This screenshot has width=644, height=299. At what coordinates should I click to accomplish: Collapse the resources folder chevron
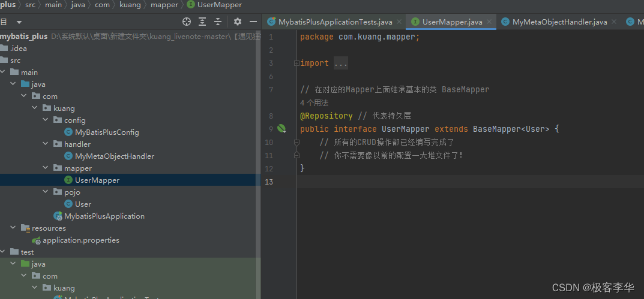pyautogui.click(x=14, y=228)
